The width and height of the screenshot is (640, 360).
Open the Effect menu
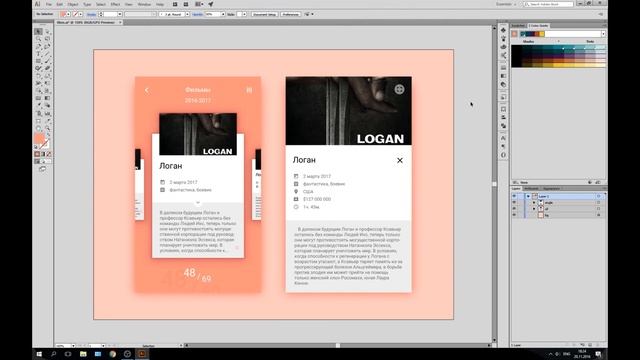(x=116, y=4)
